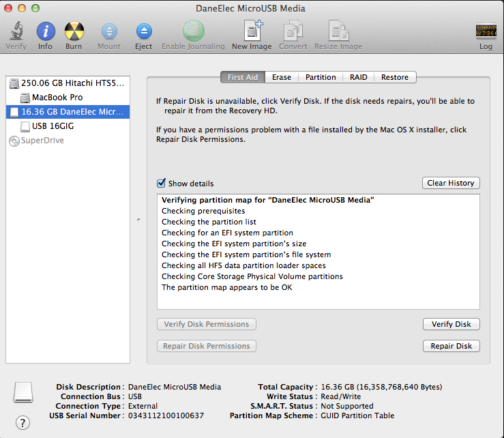
Task: Switch to the First Aid tab
Action: click(x=243, y=77)
